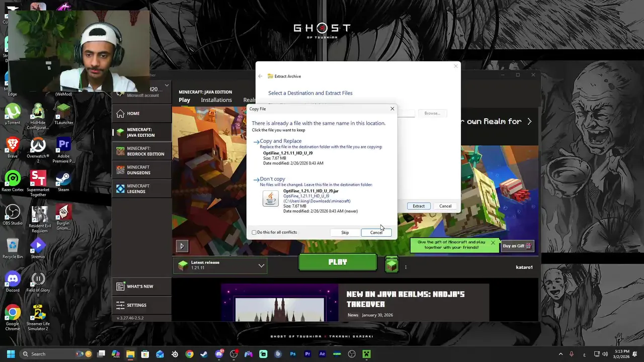Select Minecraft Legends in sidebar

(x=142, y=189)
